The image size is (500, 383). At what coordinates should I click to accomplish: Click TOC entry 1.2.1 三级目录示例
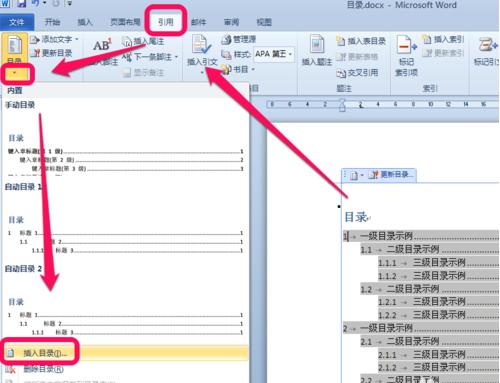click(438, 302)
